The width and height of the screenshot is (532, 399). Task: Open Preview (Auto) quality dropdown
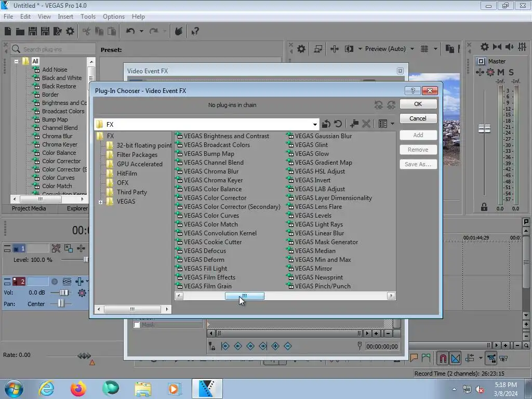click(412, 49)
